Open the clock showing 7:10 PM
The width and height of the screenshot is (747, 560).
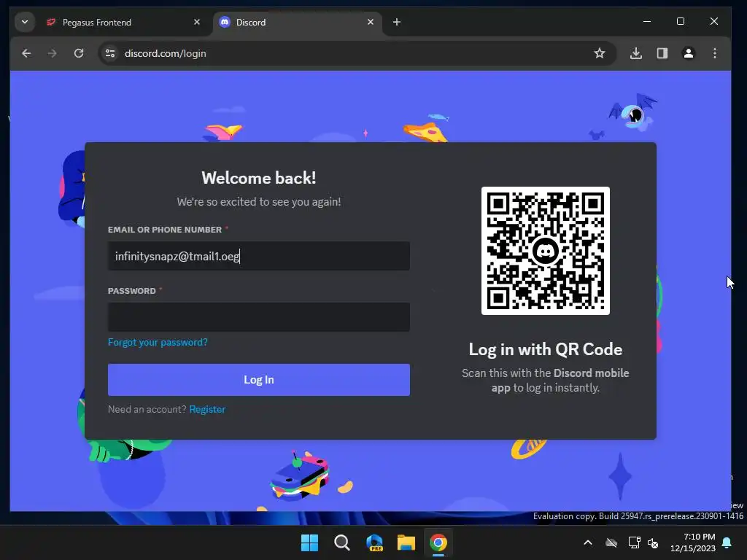pyautogui.click(x=693, y=542)
